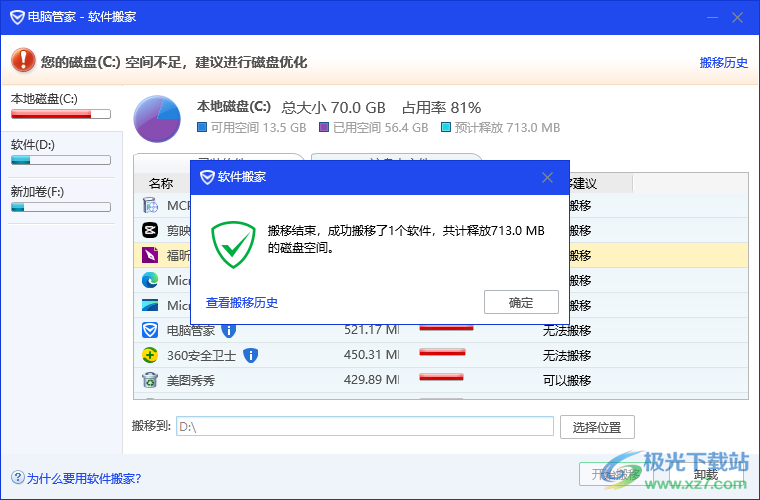Click the green shield checkmark icon
760x500 pixels.
[233, 244]
